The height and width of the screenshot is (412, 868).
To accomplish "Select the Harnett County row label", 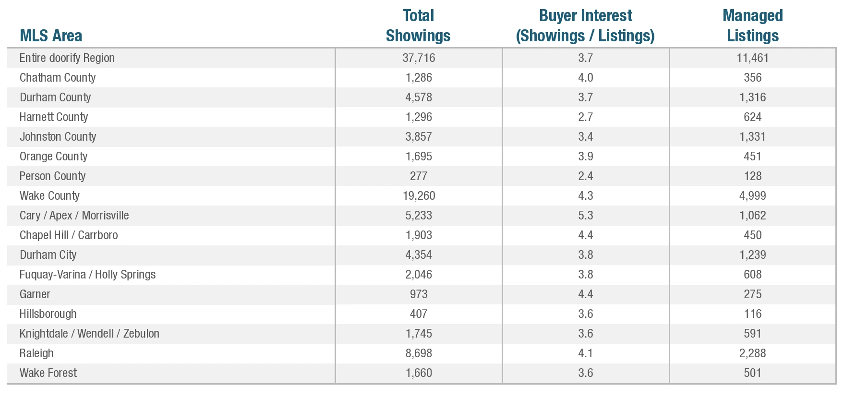I will [54, 117].
